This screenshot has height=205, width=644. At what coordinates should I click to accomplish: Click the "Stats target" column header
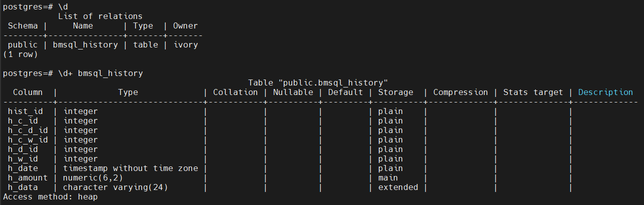(533, 92)
